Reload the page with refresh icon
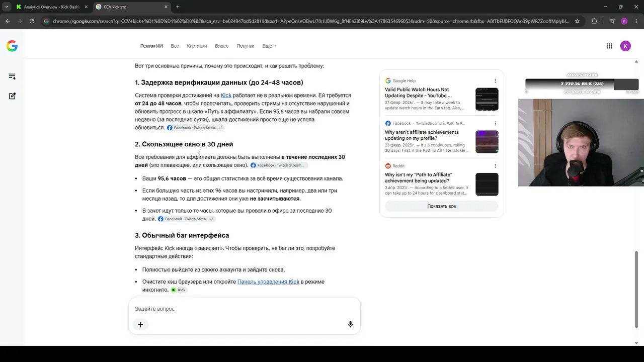Image resolution: width=644 pixels, height=362 pixels. coord(32,21)
